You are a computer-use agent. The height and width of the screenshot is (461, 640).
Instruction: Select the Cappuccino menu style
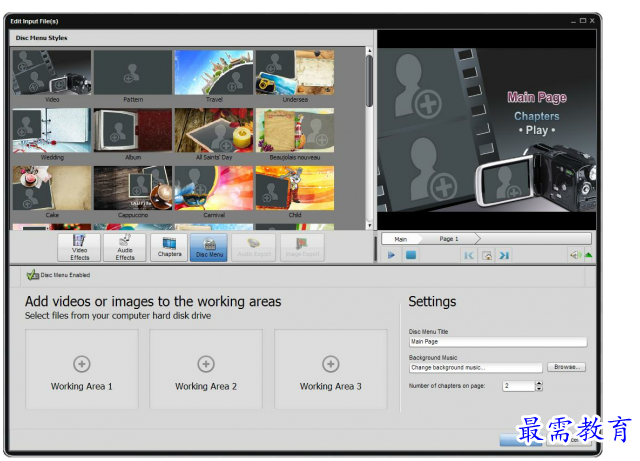pos(133,188)
